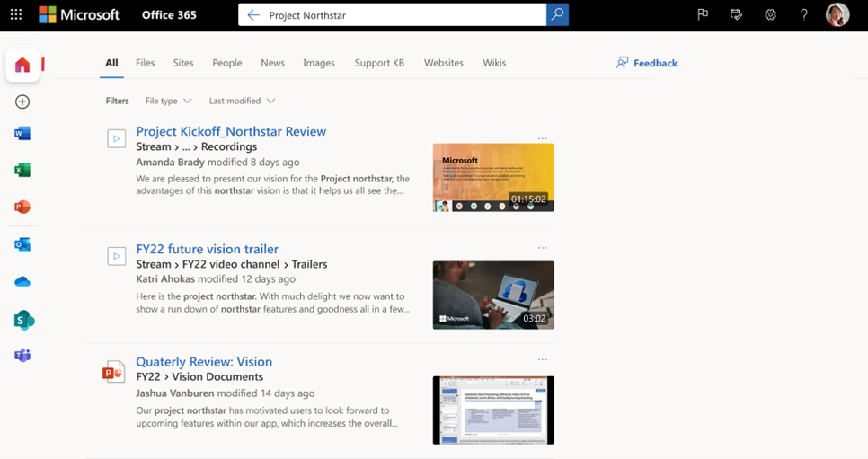Open Settings gear icon

(x=770, y=15)
